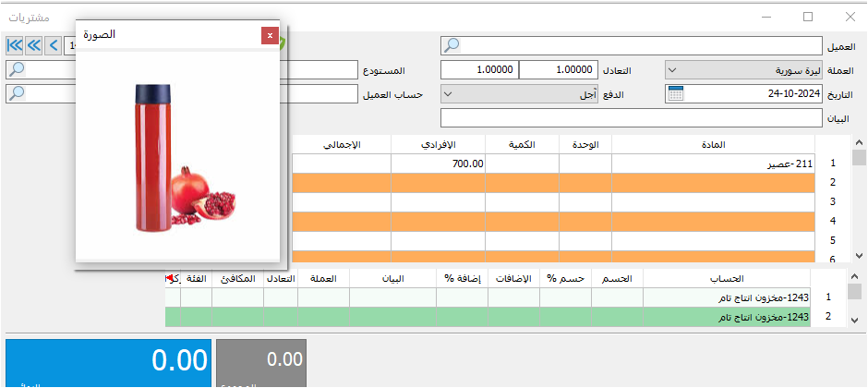The image size is (868, 388).
Task: Click البيان column header in accounts grid
Action: (x=393, y=278)
